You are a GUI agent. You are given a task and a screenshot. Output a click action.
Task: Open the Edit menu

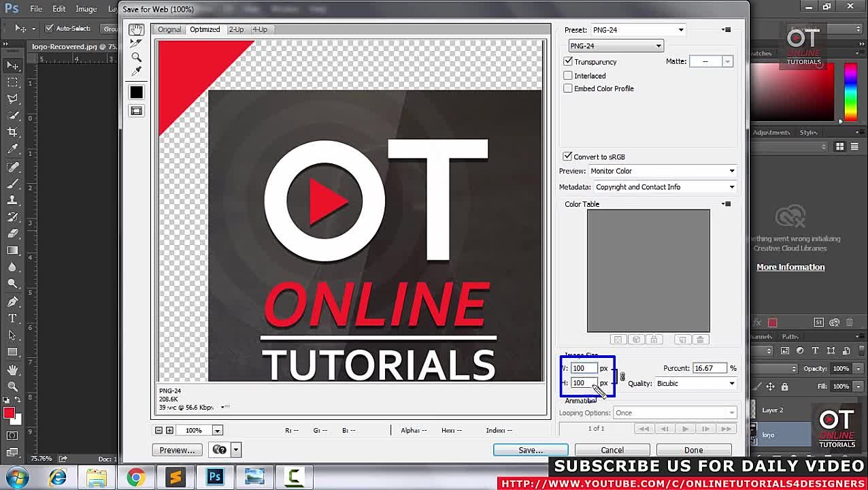(x=59, y=9)
